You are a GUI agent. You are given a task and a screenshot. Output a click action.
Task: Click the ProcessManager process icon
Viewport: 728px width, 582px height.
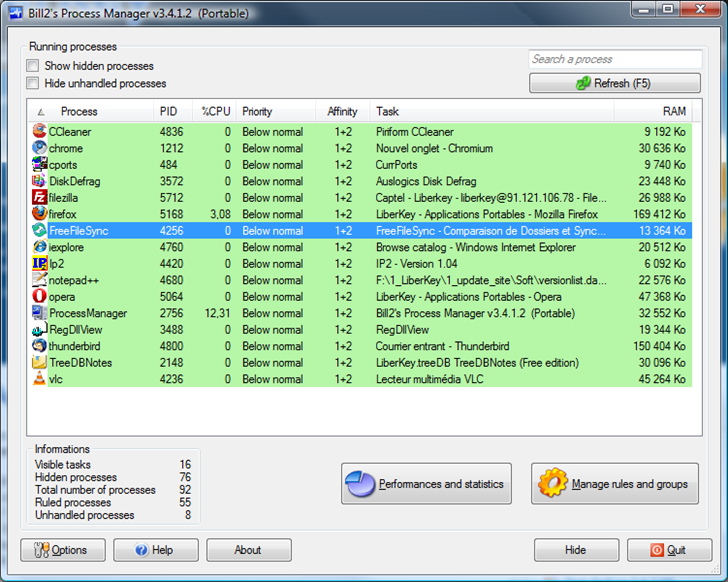coord(39,313)
